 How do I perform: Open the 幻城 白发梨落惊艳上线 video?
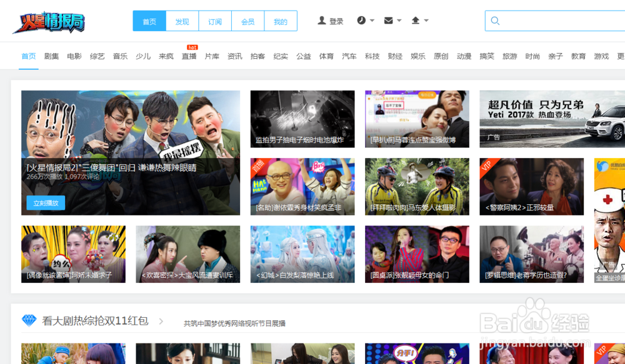click(x=302, y=255)
